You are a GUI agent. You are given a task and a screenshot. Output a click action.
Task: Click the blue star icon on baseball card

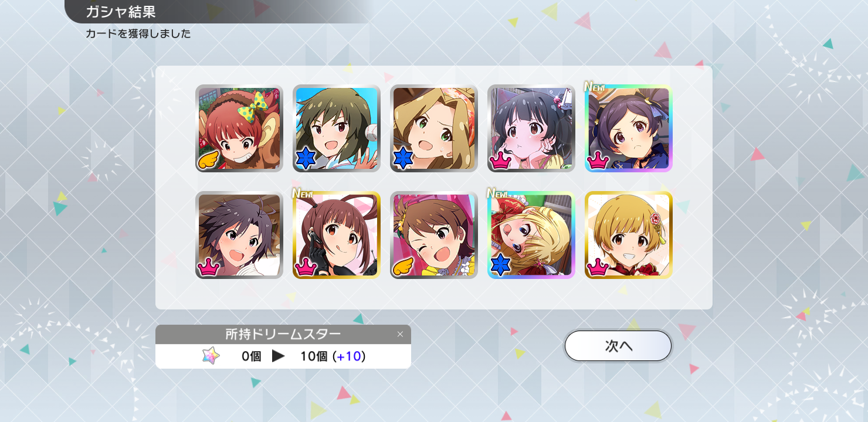click(306, 159)
